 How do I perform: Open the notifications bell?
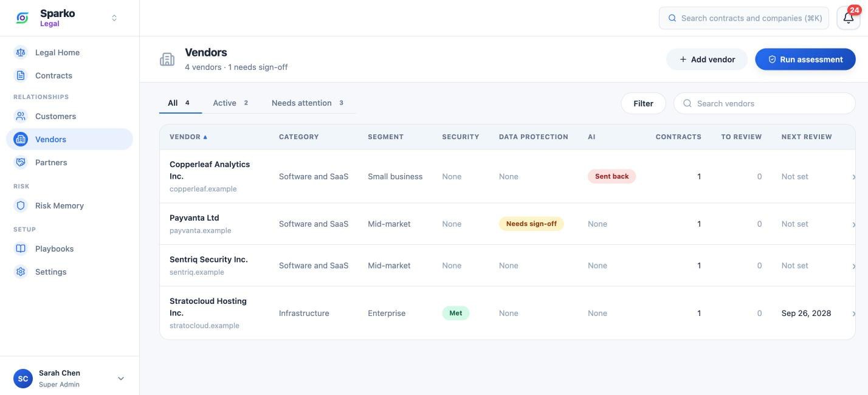pyautogui.click(x=849, y=18)
